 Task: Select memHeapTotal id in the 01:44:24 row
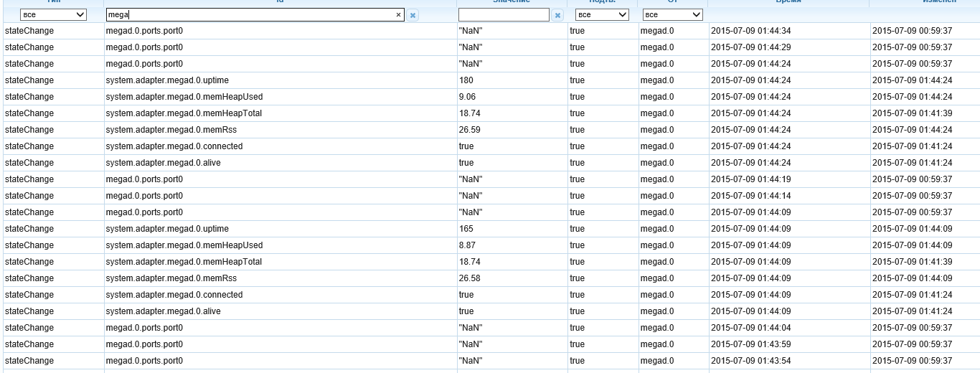184,113
